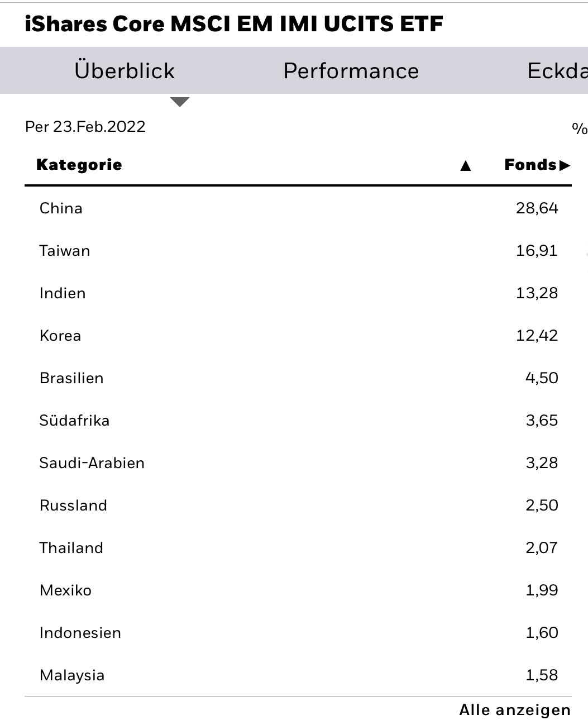Sort table by the ascending triangle icon
This screenshot has height=725, width=588.
pyautogui.click(x=466, y=165)
